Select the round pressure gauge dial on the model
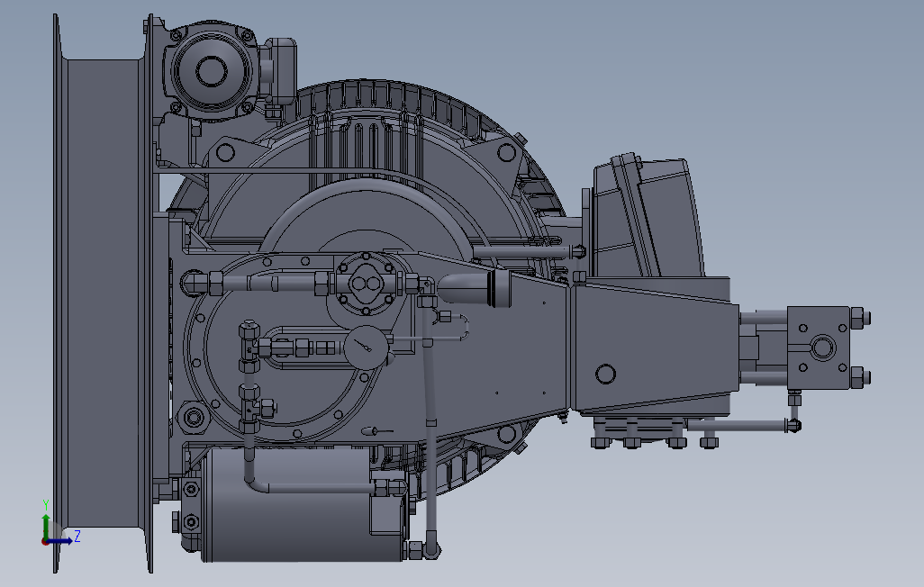Viewport: 924px width, 587px height. [x=366, y=348]
